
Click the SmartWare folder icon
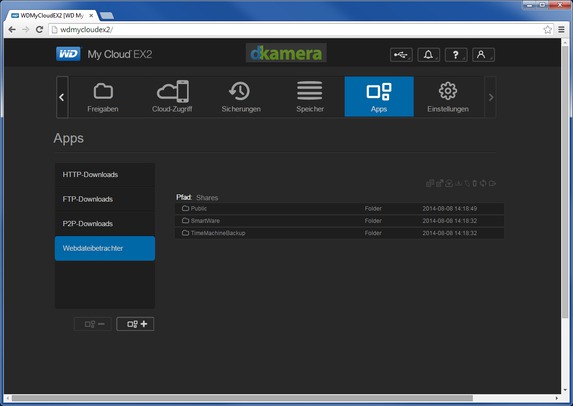point(185,220)
